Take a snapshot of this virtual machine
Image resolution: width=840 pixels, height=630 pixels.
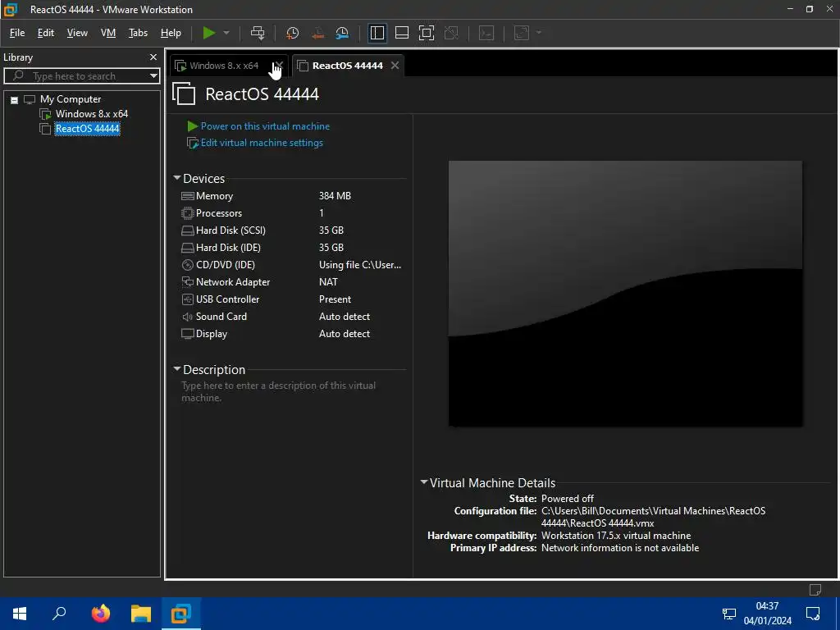293,33
